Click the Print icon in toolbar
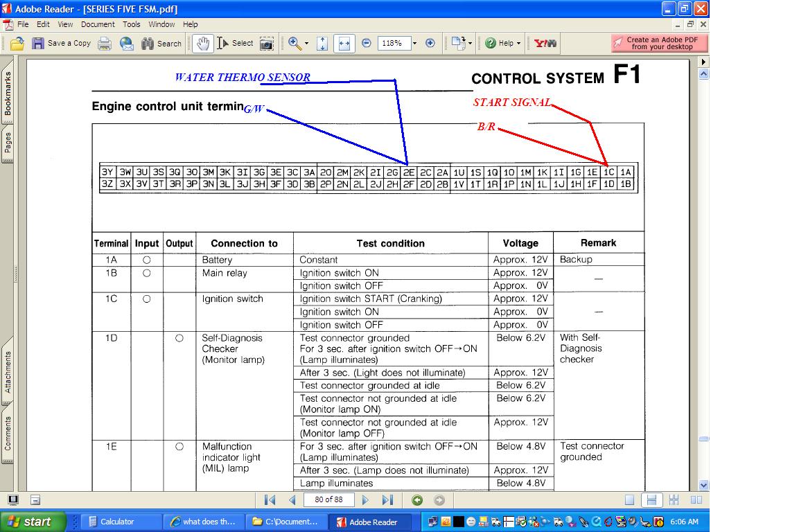This screenshot has width=790, height=532. [x=105, y=44]
